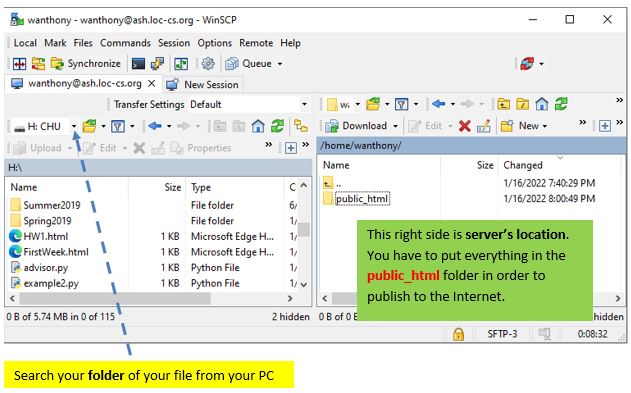Open the Help menu
The width and height of the screenshot is (631, 393).
click(x=290, y=43)
